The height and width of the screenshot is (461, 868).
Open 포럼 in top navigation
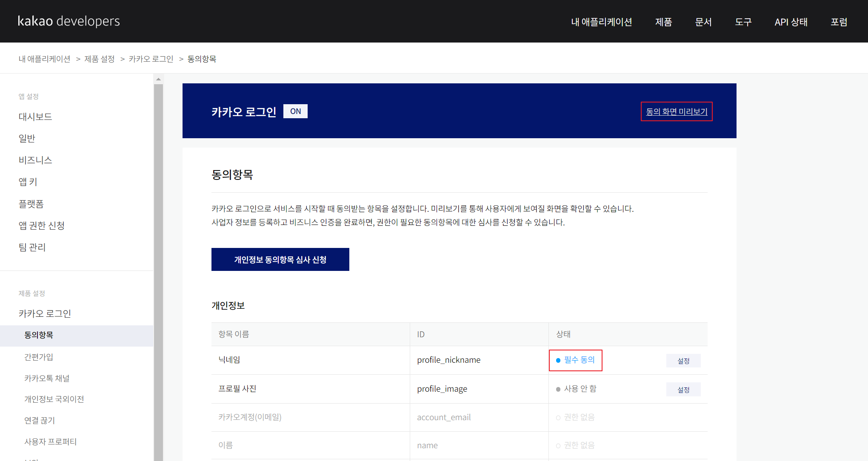(x=839, y=22)
